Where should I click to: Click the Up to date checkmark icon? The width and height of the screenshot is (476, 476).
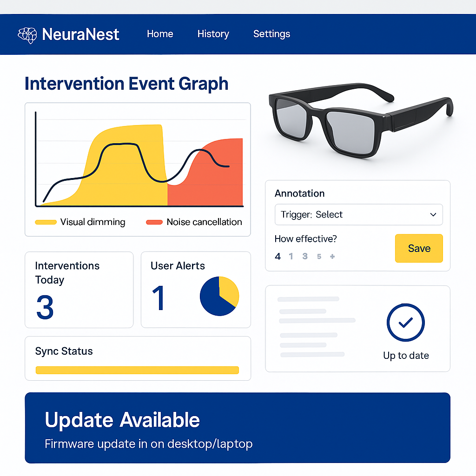pyautogui.click(x=405, y=323)
